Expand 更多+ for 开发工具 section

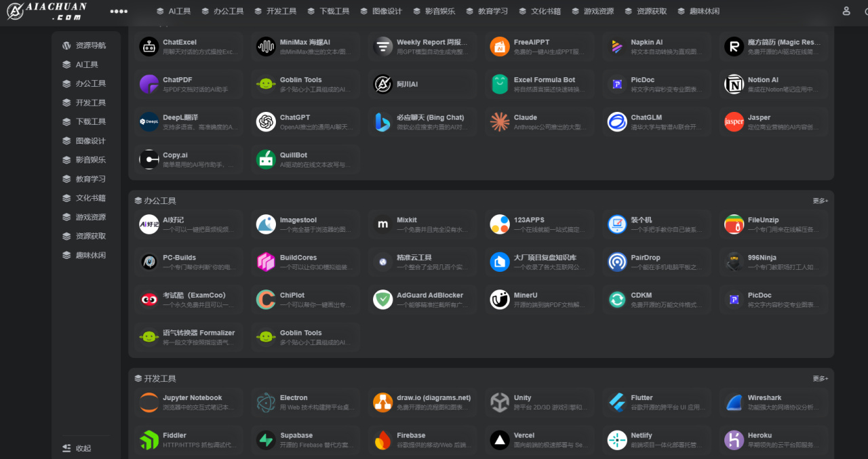click(820, 378)
